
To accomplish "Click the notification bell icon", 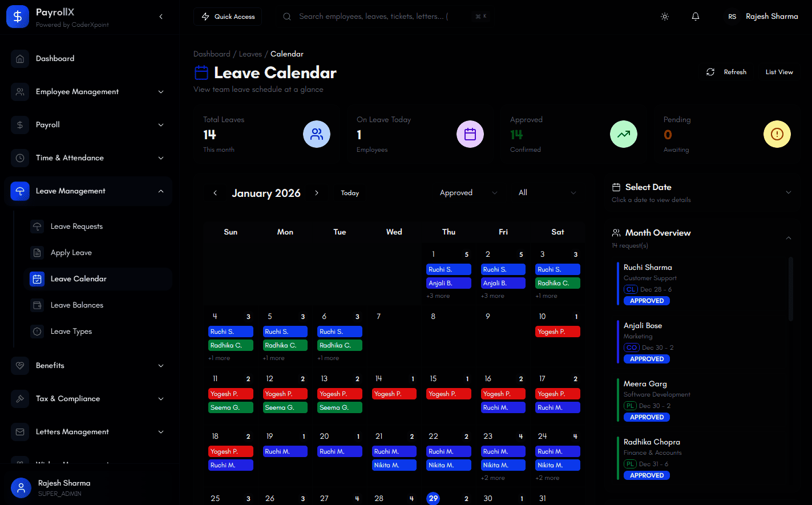I will coord(695,17).
